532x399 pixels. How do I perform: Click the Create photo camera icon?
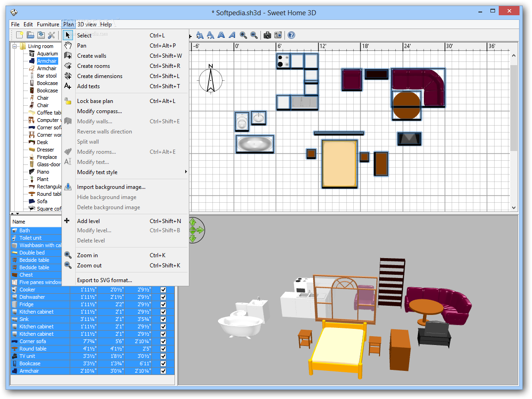(x=267, y=35)
